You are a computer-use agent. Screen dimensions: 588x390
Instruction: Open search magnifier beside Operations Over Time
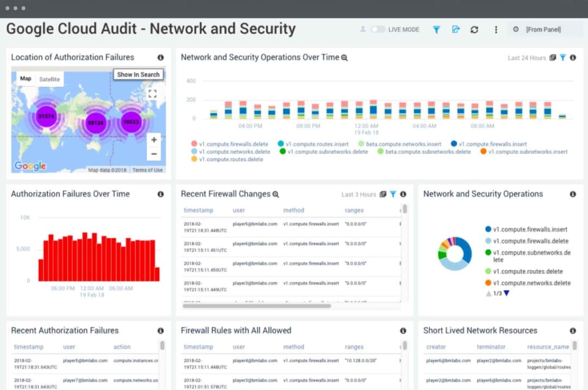tap(344, 58)
